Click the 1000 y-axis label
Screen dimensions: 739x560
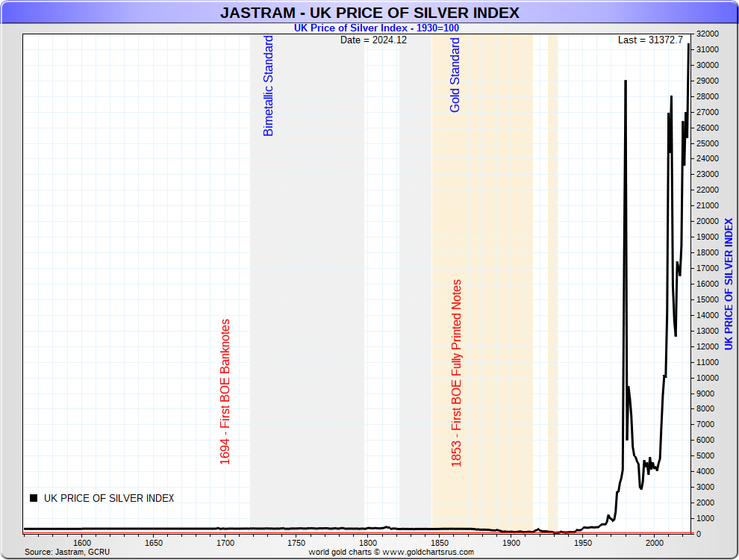click(705, 518)
